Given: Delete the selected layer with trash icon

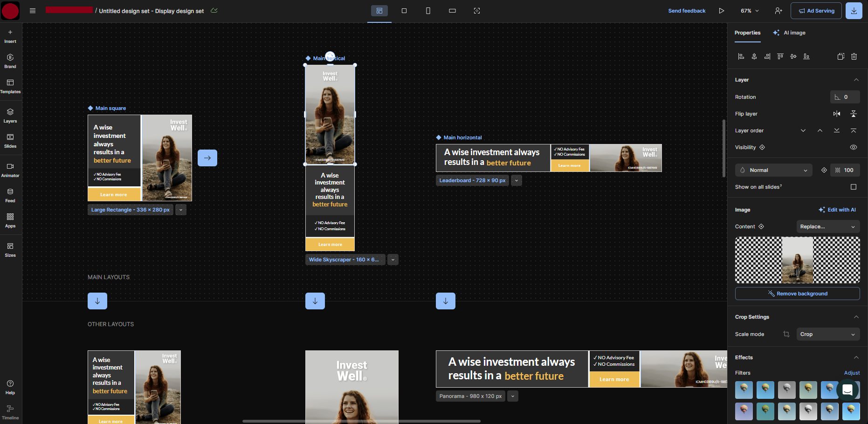Looking at the screenshot, I should pos(854,56).
